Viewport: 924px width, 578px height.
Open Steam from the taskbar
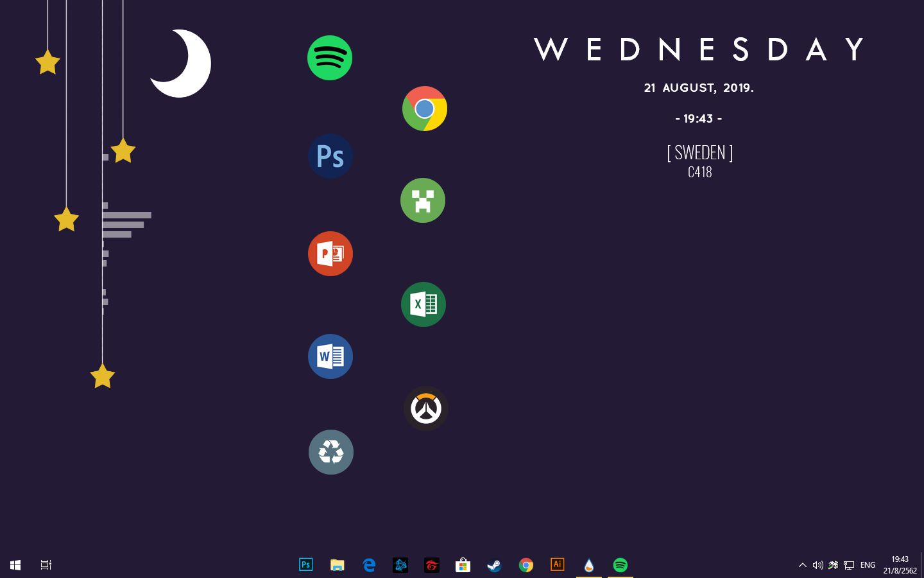494,565
